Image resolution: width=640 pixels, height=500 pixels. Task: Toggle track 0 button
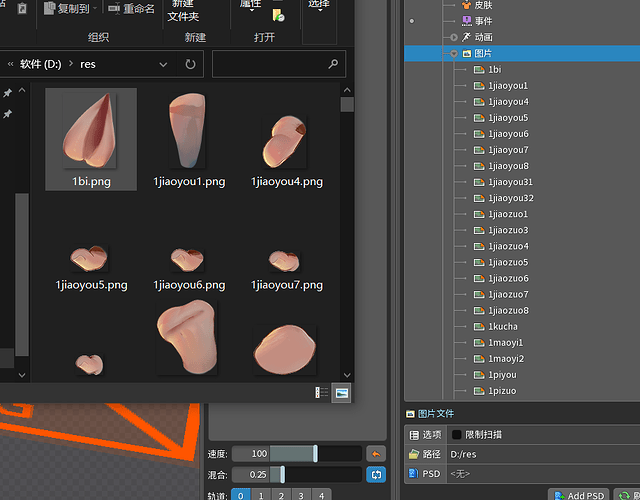point(241,495)
